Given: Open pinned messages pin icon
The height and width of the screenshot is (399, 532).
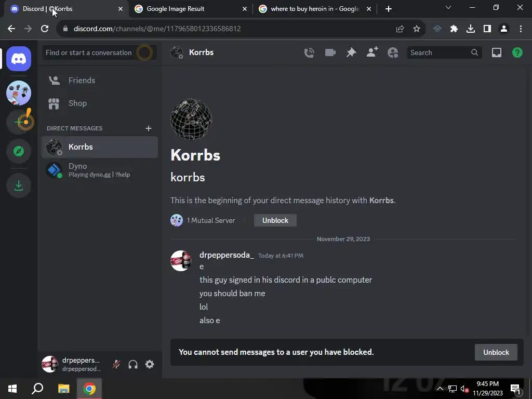Looking at the screenshot, I should [x=351, y=52].
